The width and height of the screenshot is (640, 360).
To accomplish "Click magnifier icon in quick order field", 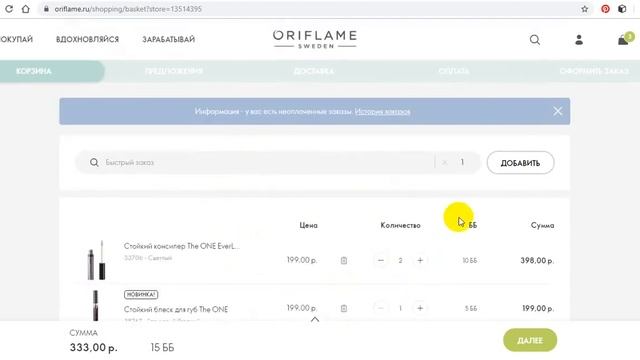I will (94, 162).
